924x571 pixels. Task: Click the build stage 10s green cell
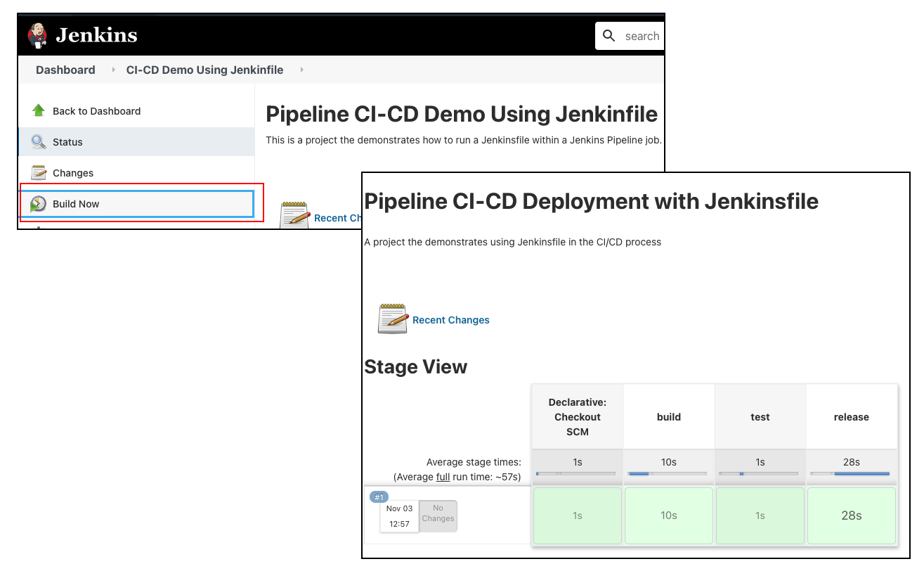point(668,515)
